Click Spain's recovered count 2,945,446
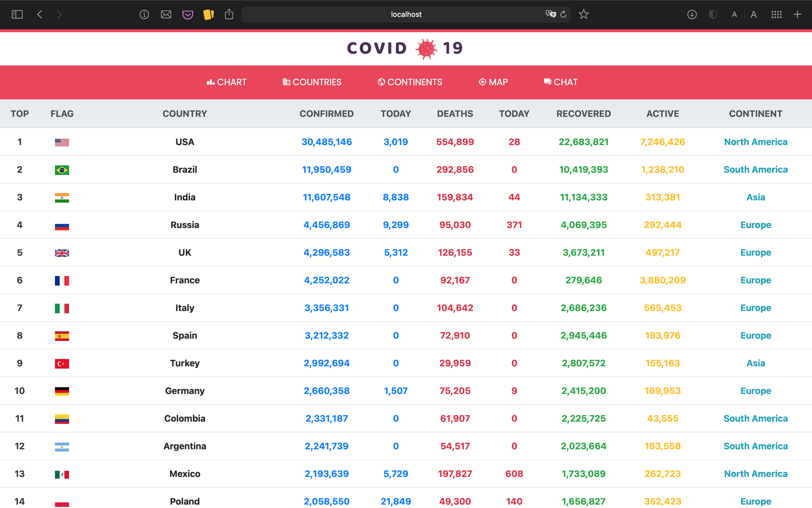 pos(584,335)
